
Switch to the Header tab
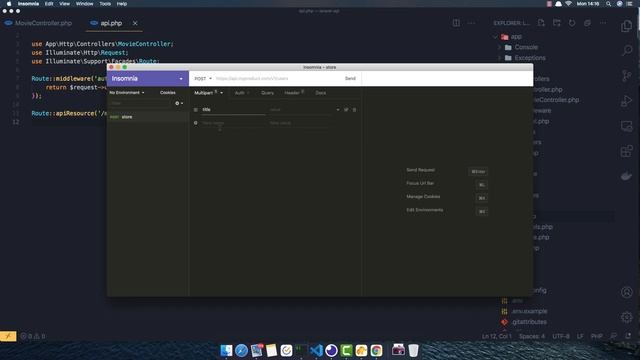click(294, 93)
